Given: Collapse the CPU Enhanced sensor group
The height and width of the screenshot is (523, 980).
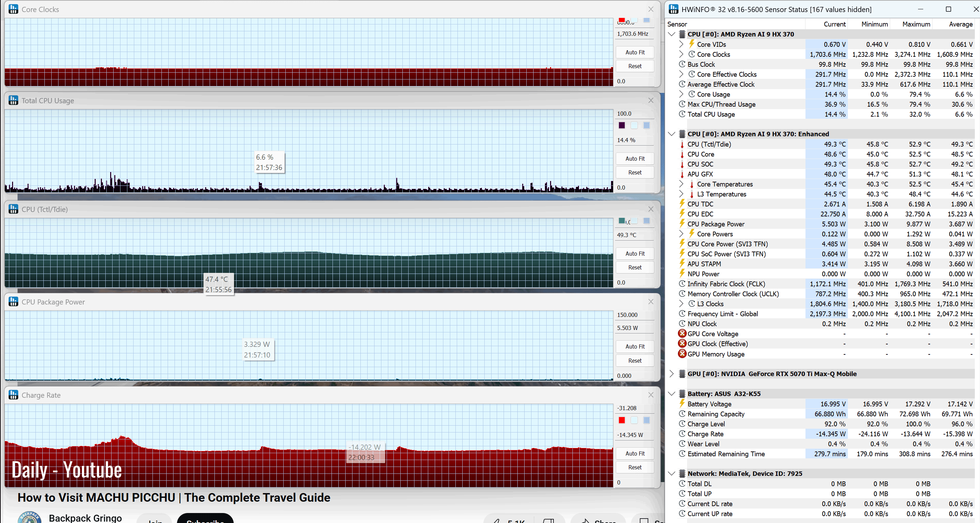Looking at the screenshot, I should point(672,134).
